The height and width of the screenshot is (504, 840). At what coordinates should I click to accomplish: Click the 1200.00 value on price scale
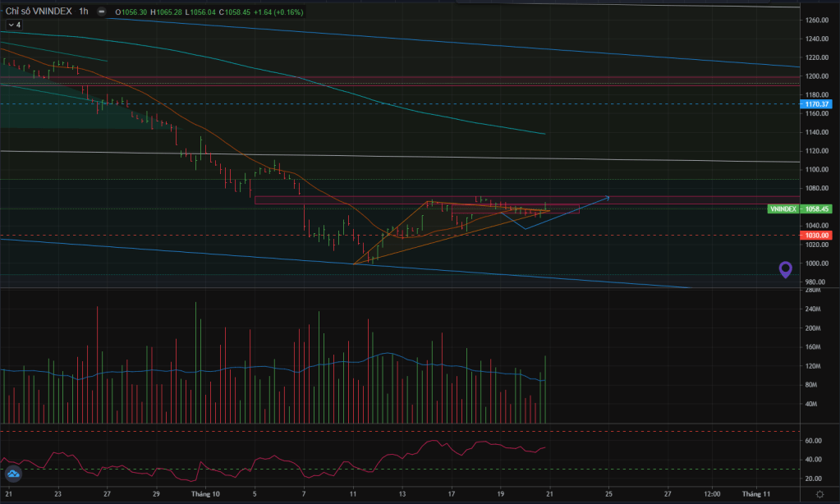817,76
